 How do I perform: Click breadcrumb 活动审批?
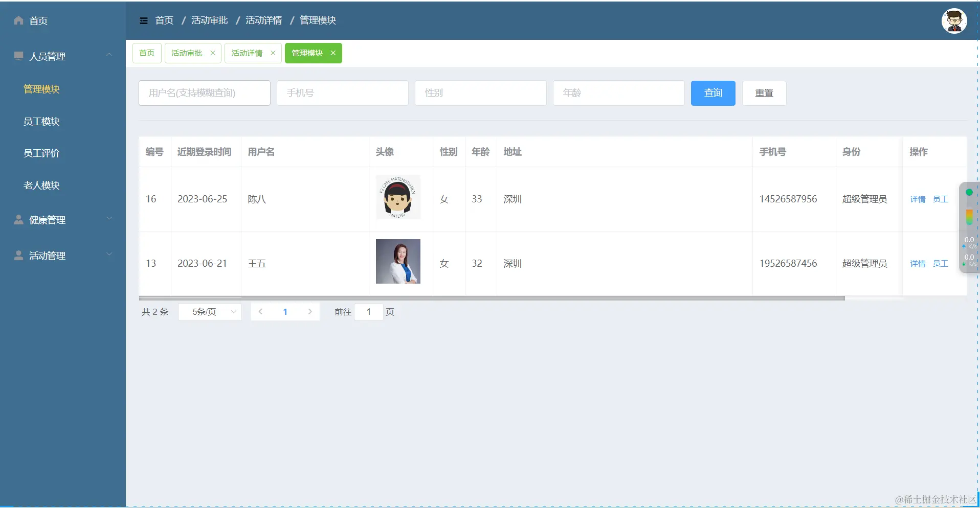click(x=210, y=20)
